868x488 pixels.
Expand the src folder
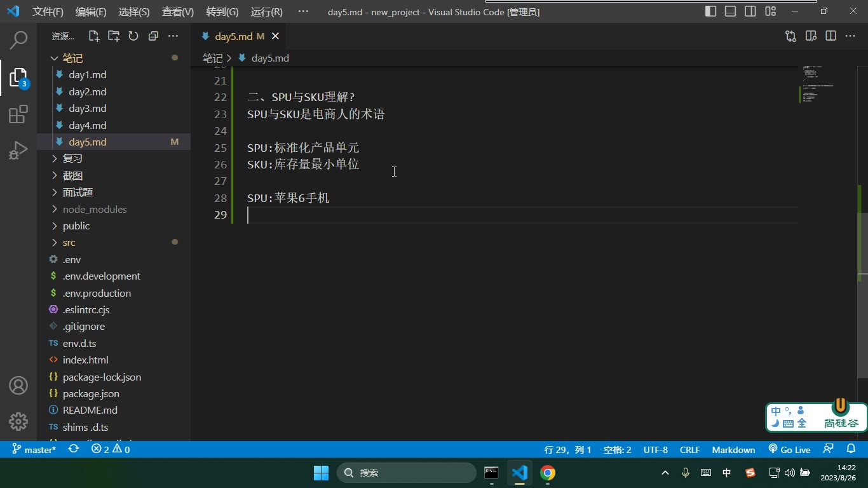click(x=114, y=243)
